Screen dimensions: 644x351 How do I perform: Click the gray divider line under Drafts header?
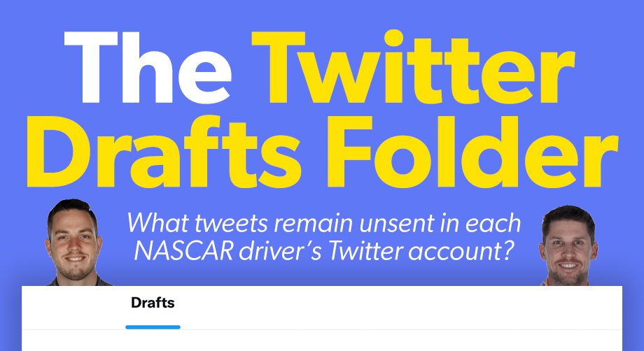(322, 330)
